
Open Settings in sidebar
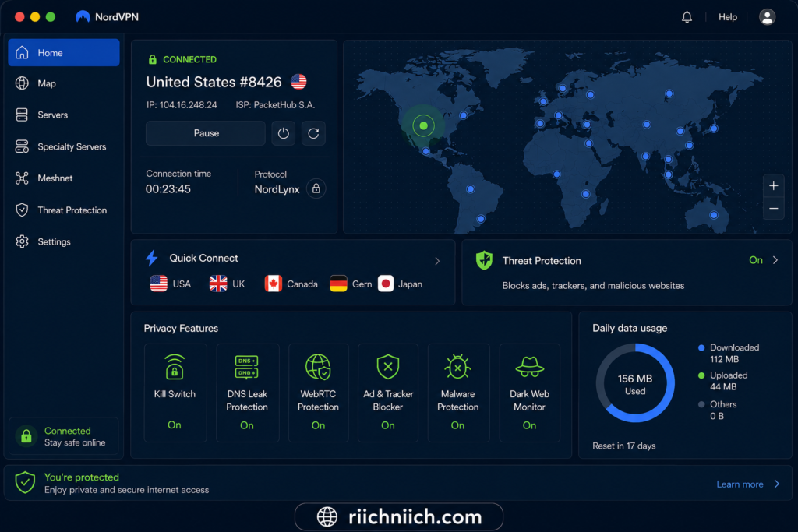point(64,241)
